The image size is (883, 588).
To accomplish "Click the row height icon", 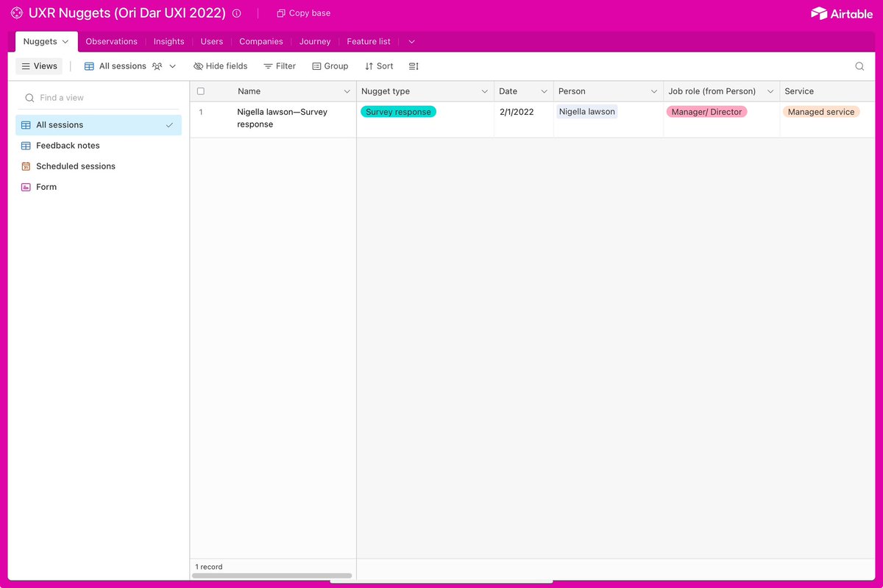I will (414, 66).
